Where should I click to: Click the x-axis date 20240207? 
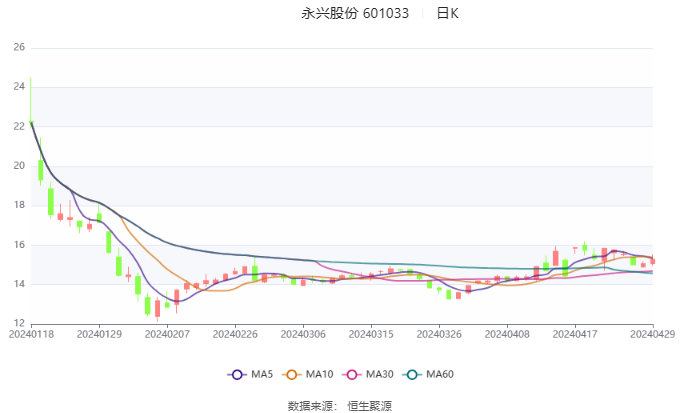pos(167,334)
